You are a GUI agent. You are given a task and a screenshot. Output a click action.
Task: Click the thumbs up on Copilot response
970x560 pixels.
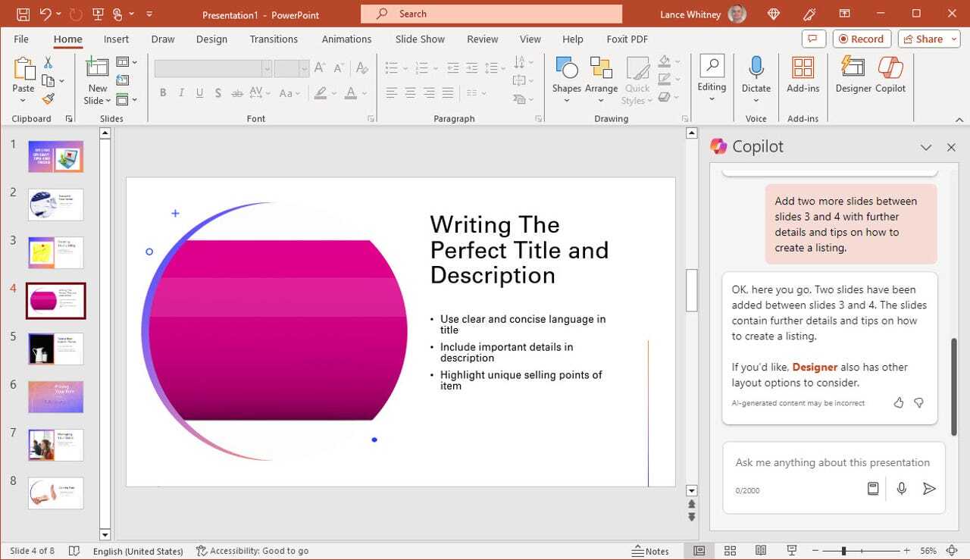coord(899,403)
